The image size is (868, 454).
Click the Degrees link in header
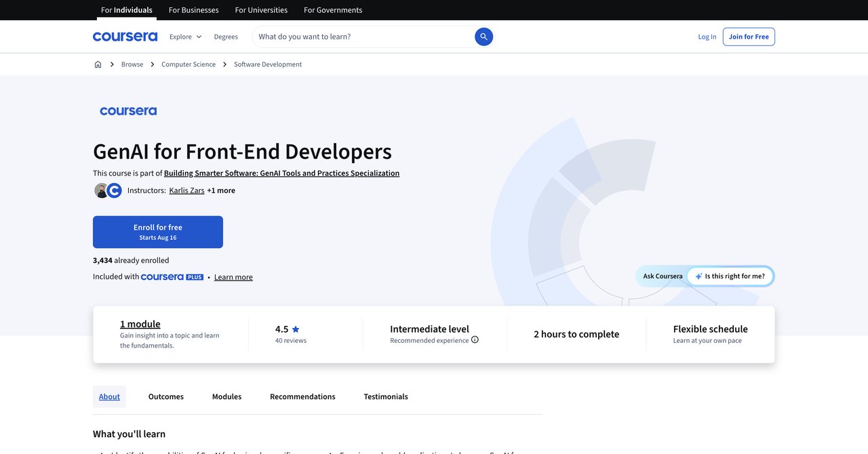click(226, 37)
